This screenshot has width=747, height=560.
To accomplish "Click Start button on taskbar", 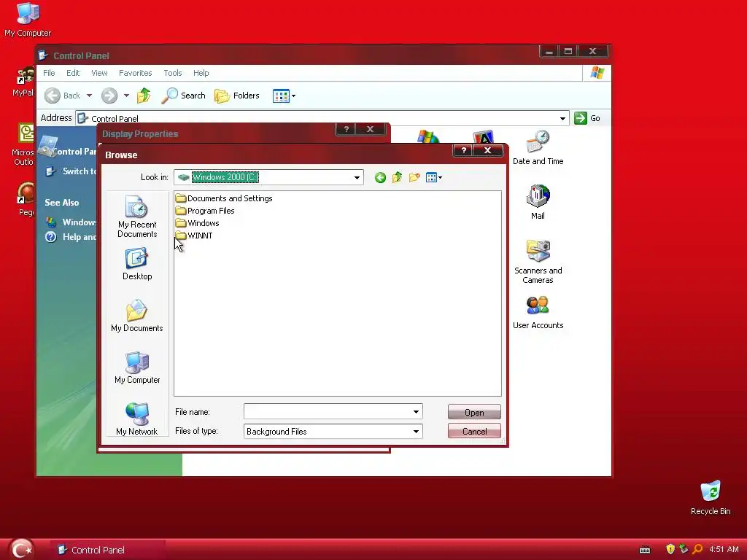I will [22, 550].
